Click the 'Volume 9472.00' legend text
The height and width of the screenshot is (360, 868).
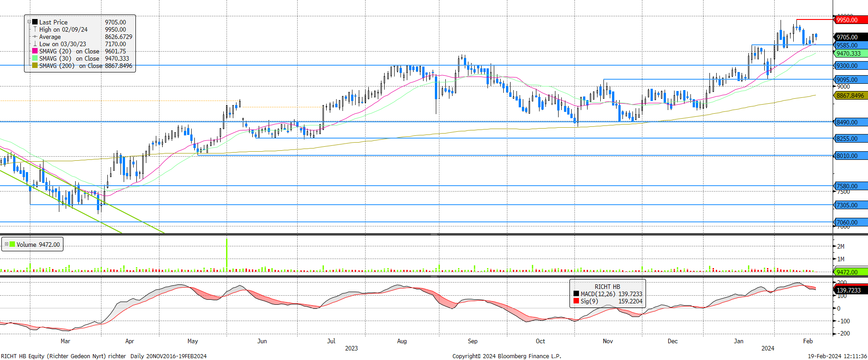click(38, 245)
